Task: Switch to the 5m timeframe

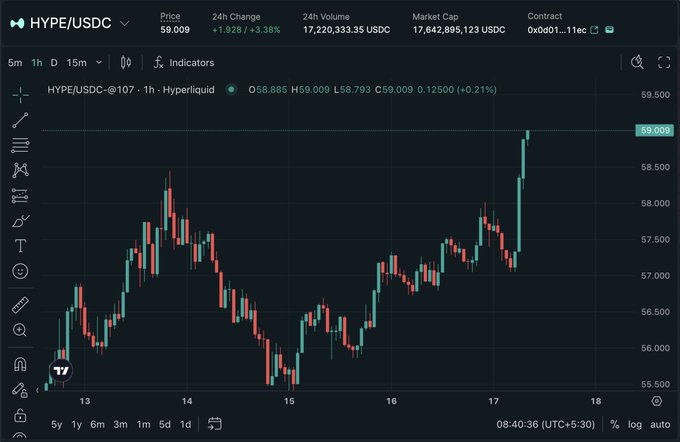Action: 15,63
